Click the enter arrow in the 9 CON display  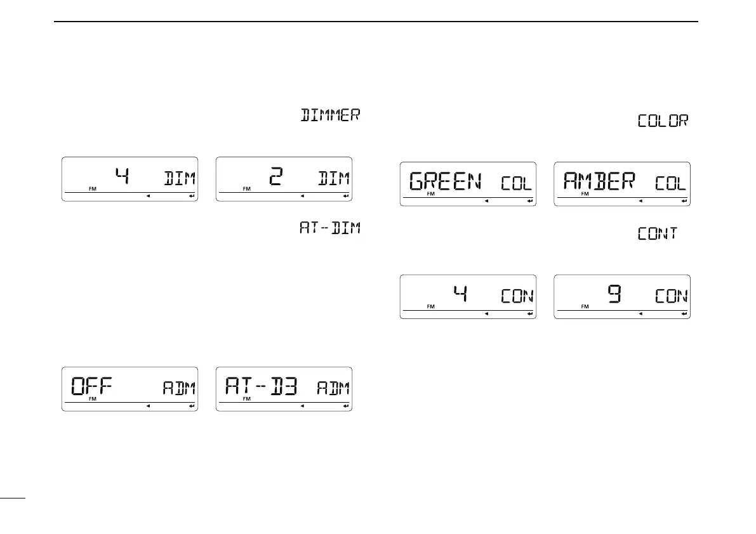coord(684,314)
